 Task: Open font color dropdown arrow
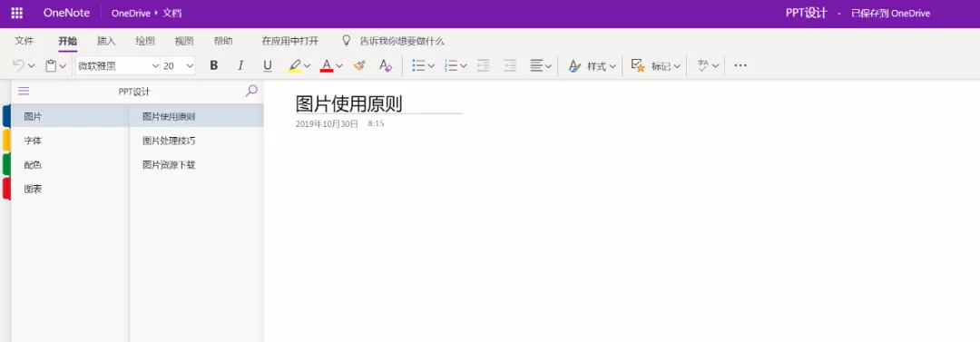339,65
